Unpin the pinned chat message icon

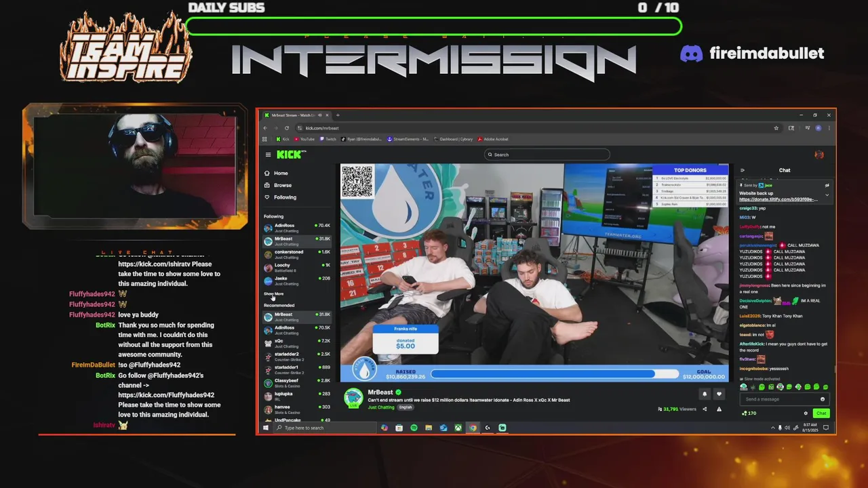point(827,185)
